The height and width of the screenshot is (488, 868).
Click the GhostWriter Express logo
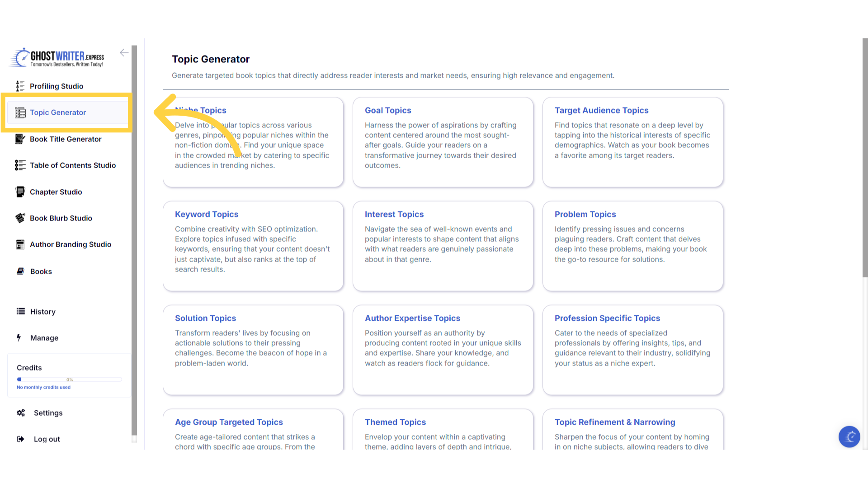coord(57,57)
